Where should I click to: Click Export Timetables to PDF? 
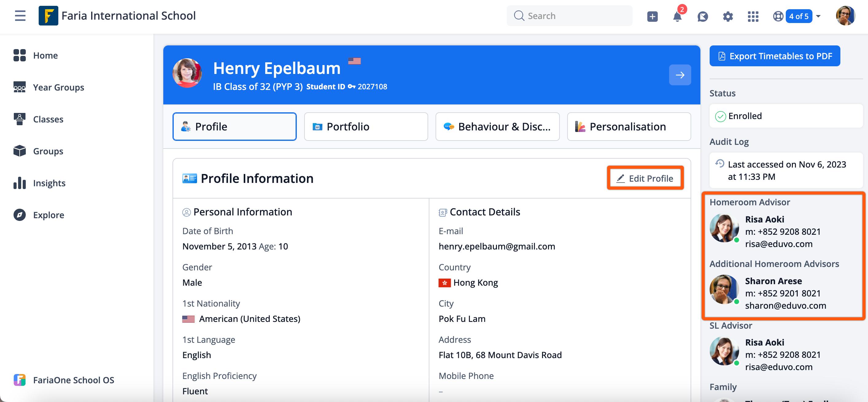pyautogui.click(x=774, y=56)
